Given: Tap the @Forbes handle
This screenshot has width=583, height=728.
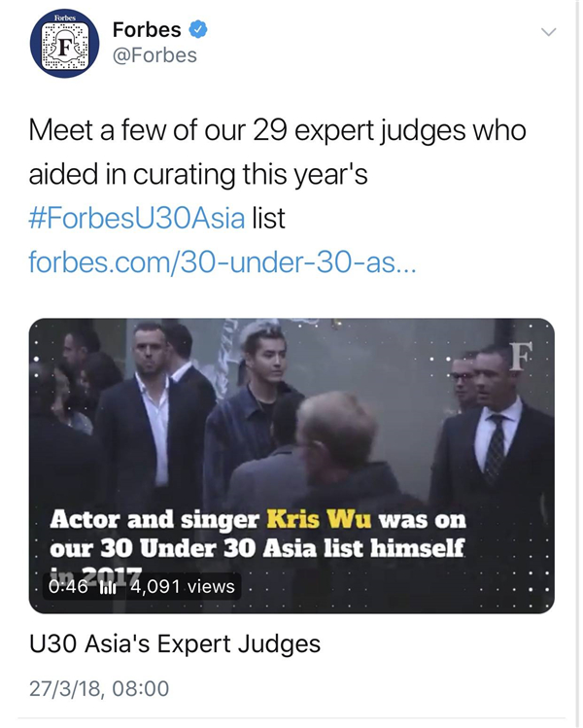Looking at the screenshot, I should coord(154,55).
